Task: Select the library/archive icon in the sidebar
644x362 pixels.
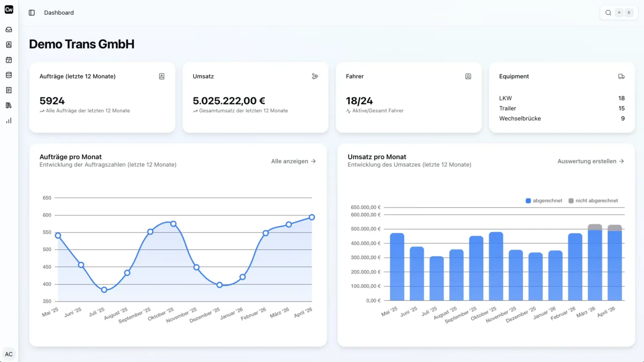Action: [8, 105]
